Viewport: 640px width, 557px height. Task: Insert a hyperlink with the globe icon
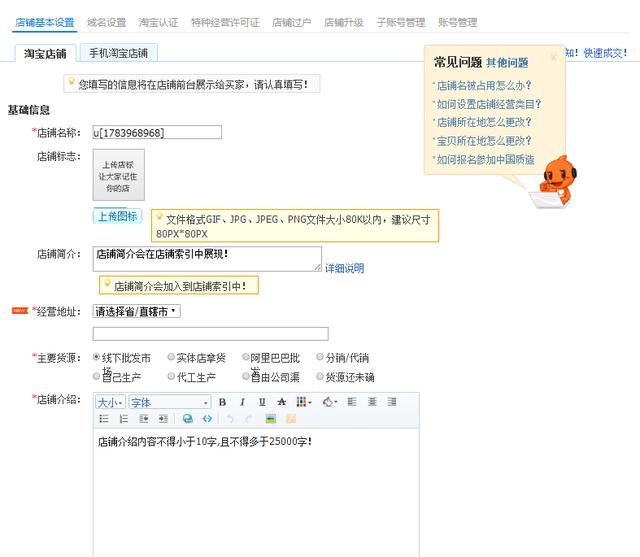(188, 419)
